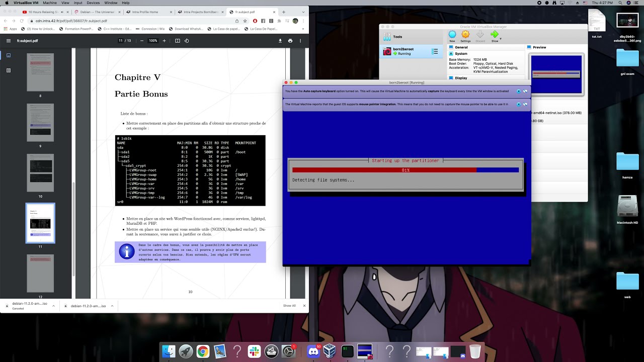Open the Input menu
644x362 pixels.
tap(78, 3)
